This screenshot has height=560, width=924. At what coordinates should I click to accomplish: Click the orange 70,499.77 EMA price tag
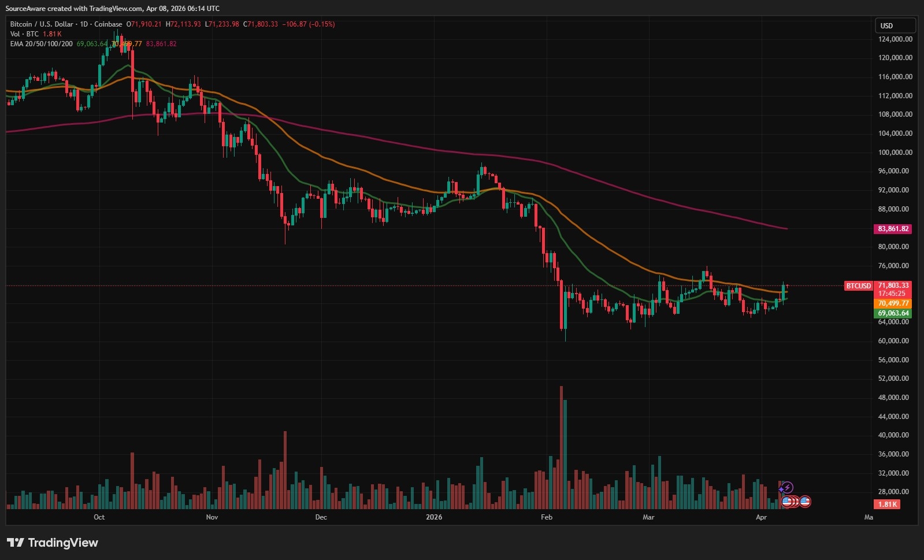893,303
